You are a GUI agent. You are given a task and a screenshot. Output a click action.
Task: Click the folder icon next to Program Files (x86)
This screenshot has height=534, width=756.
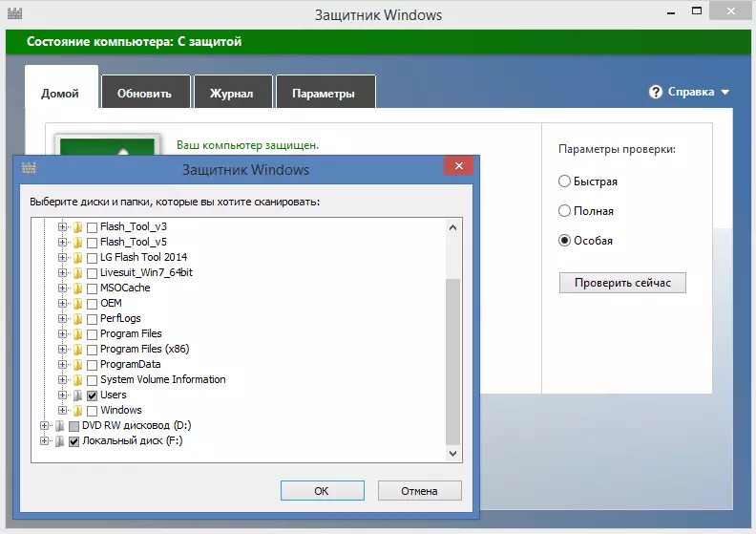(x=77, y=350)
